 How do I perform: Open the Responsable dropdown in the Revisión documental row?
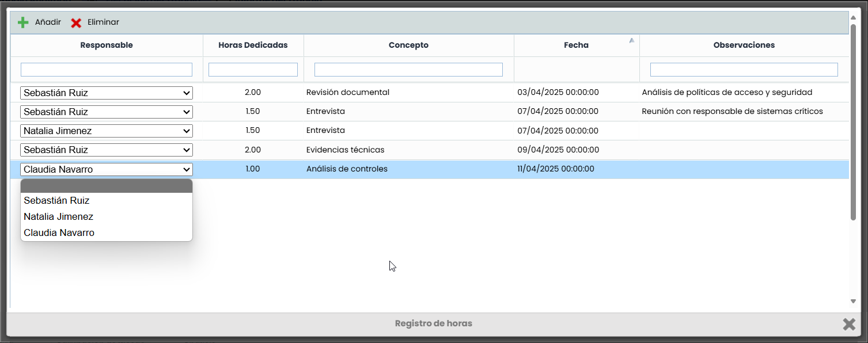tap(106, 93)
